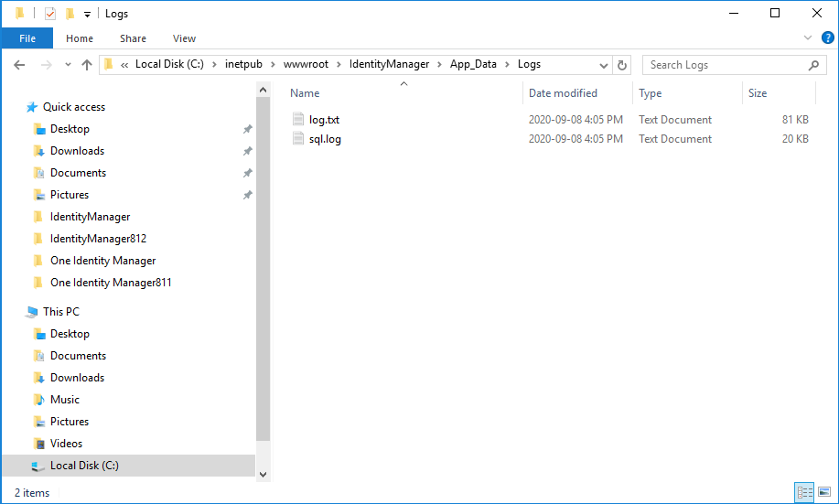Click the Properties icon in title bar

point(49,14)
